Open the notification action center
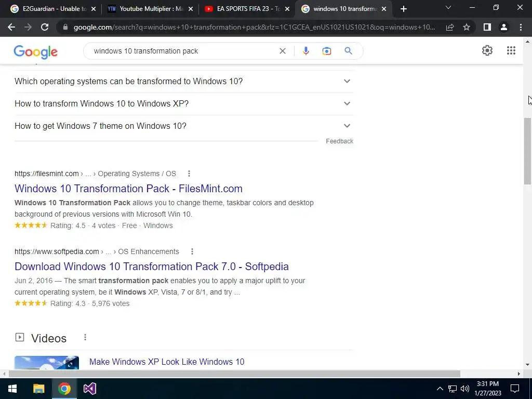The image size is (532, 399). click(515, 389)
